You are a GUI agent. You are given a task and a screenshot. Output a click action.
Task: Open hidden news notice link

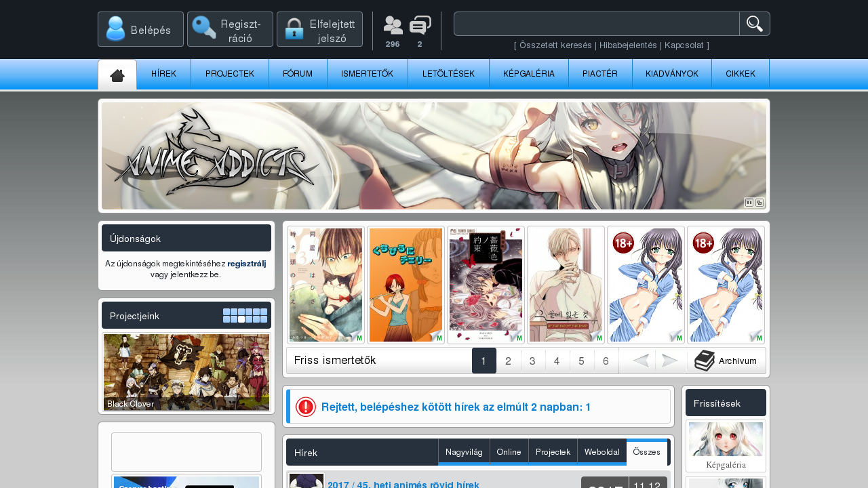[x=456, y=407]
